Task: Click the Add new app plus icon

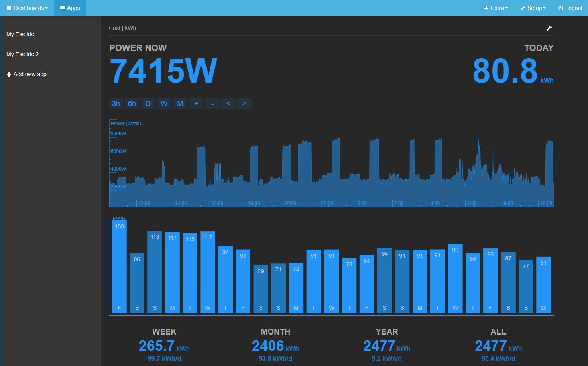Action: click(x=9, y=74)
